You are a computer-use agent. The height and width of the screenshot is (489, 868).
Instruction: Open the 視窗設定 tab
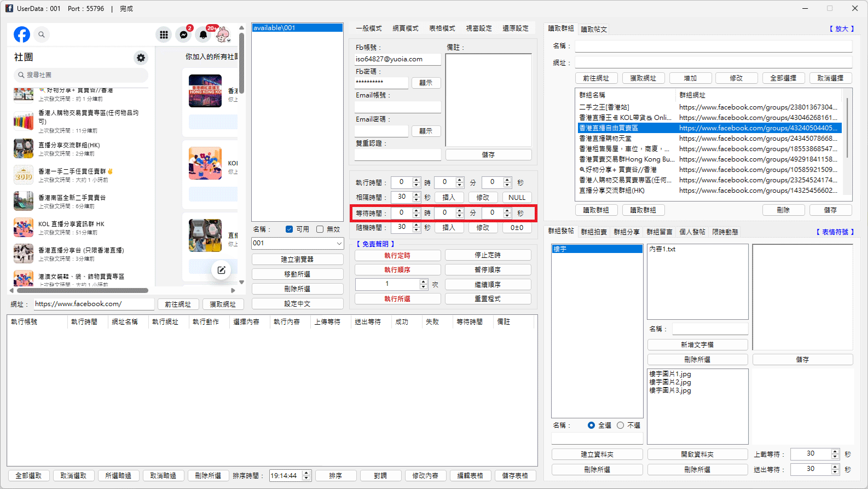479,28
